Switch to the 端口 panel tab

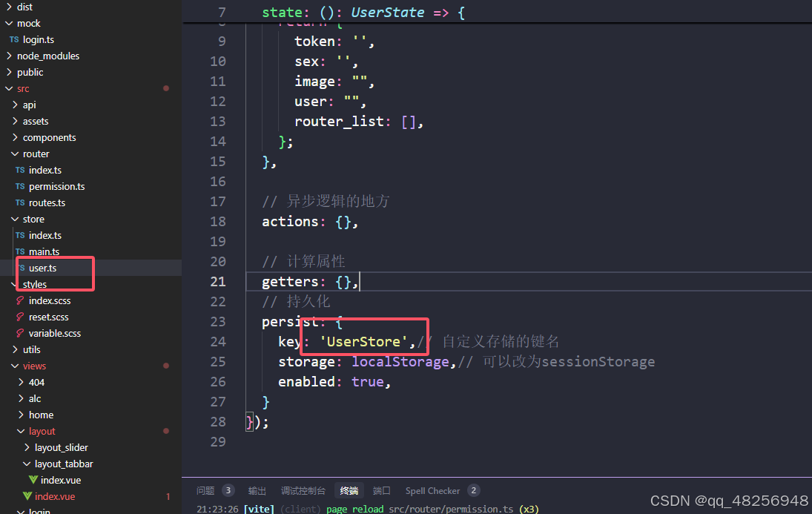click(381, 490)
